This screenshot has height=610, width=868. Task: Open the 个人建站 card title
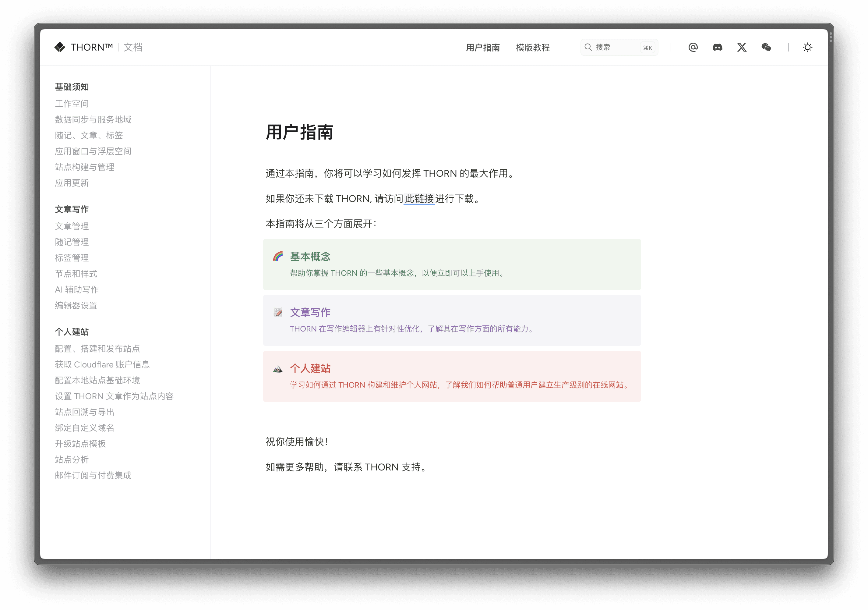(x=310, y=368)
